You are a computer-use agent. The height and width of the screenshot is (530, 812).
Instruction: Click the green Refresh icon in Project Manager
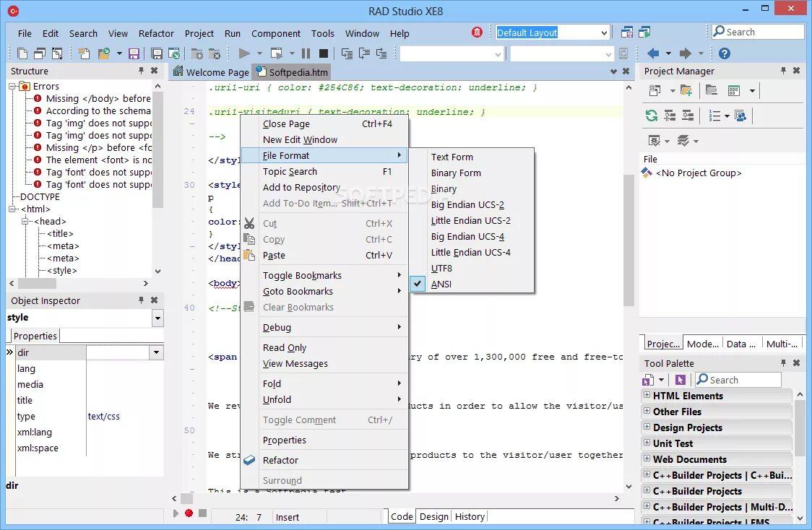pyautogui.click(x=652, y=116)
